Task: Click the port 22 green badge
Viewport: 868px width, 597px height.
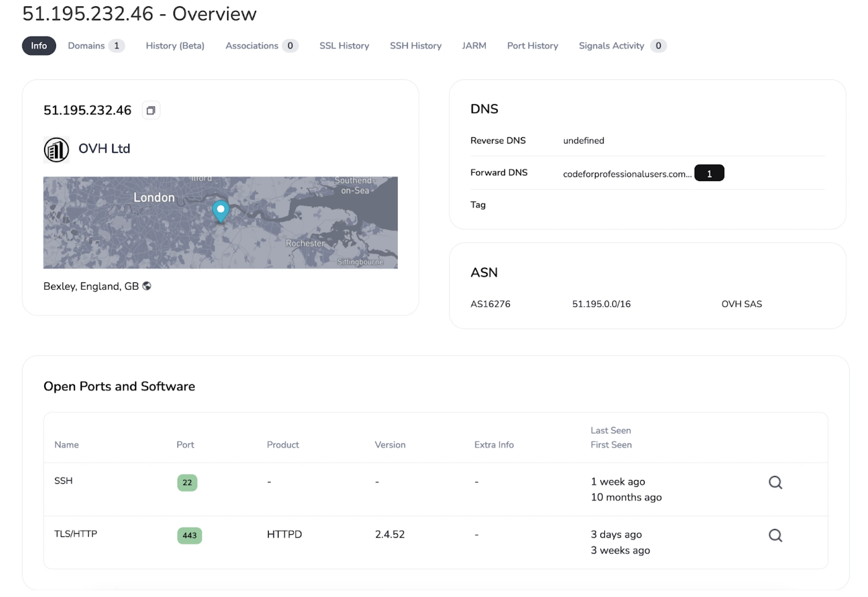Action: coord(187,483)
